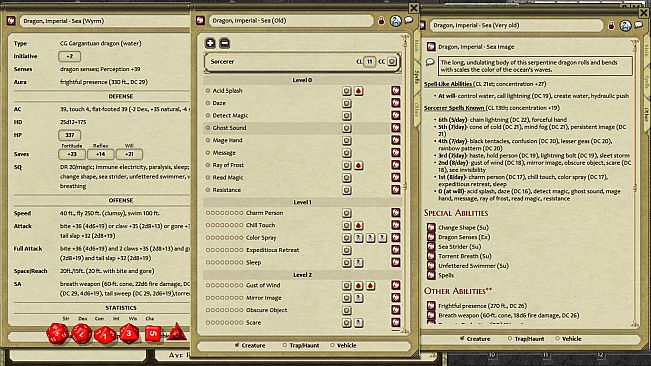Image resolution: width=651 pixels, height=366 pixels.
Task: Collapse the Level 1 spell header
Action: (x=302, y=202)
